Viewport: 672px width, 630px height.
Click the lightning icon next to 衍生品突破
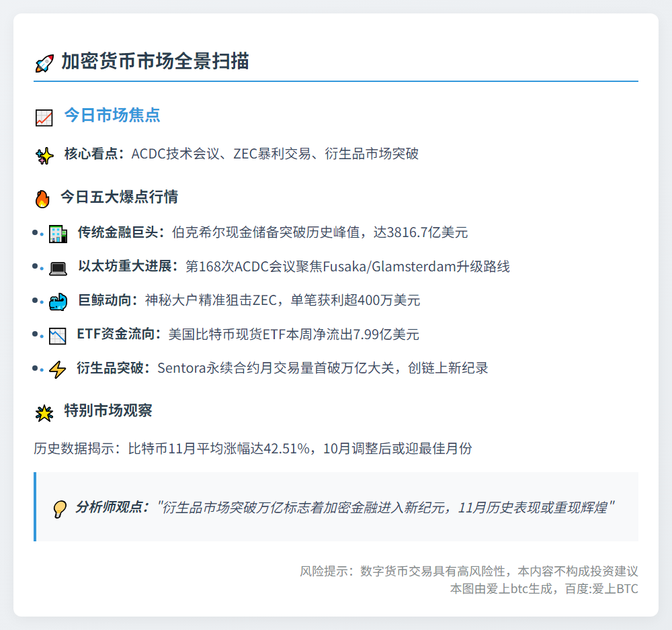pyautogui.click(x=59, y=368)
